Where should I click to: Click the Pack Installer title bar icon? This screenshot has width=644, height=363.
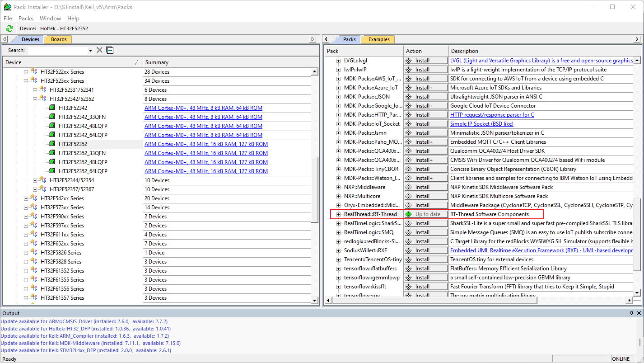click(8, 7)
